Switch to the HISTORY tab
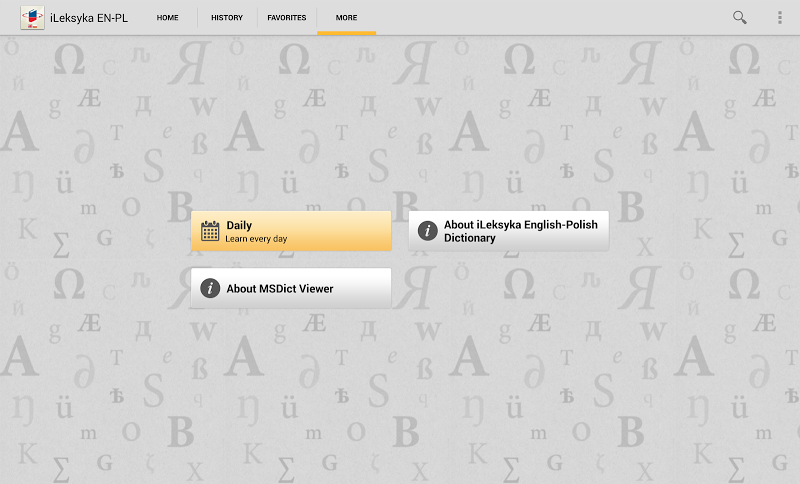Image resolution: width=800 pixels, height=484 pixels. (x=227, y=17)
